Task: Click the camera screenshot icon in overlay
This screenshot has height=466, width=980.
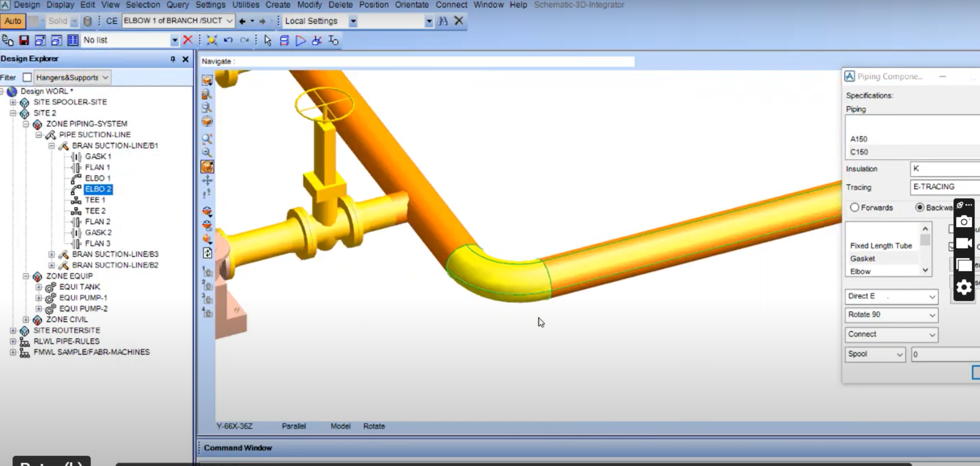Action: coord(964,222)
